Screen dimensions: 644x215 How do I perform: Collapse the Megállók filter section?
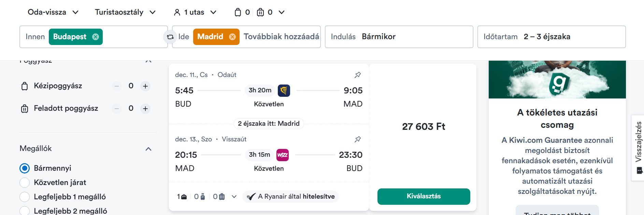pyautogui.click(x=148, y=149)
